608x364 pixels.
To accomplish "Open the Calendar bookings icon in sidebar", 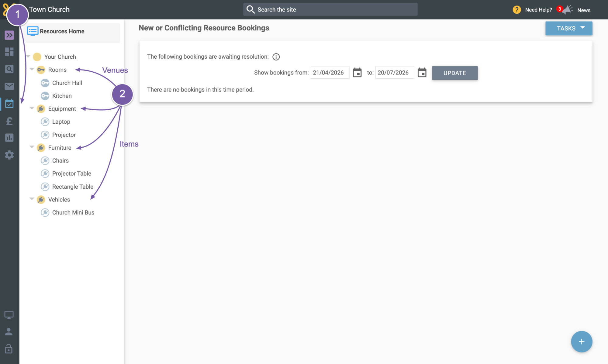I will [x=9, y=104].
